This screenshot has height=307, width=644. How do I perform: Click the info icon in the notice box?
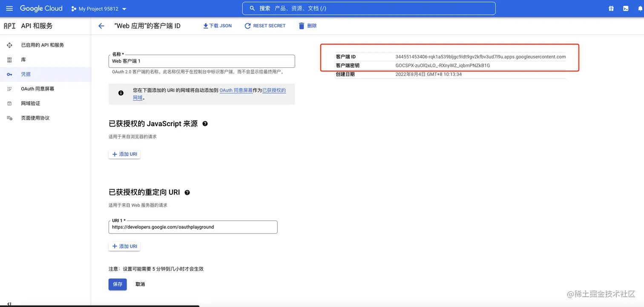coord(121,93)
